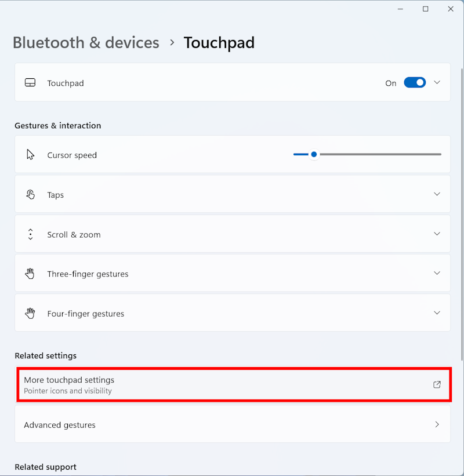Expand the Three-finger gestures chevron

[437, 273]
